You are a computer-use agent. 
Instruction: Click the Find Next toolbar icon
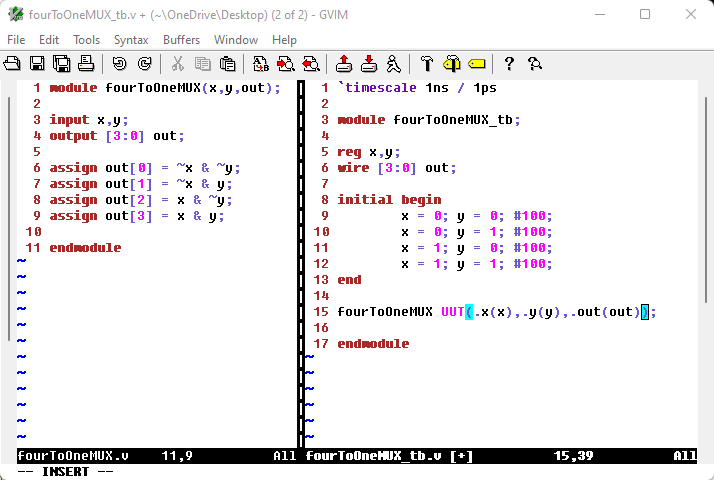285,64
